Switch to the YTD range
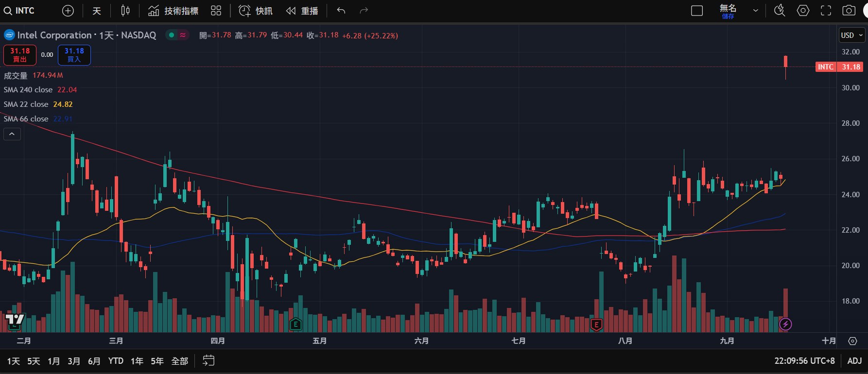868x374 pixels. click(116, 361)
